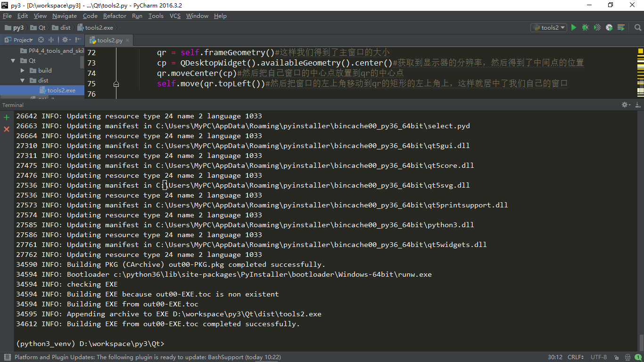Open the Navigate menu
Screen dimensions: 644x362
coord(64,16)
